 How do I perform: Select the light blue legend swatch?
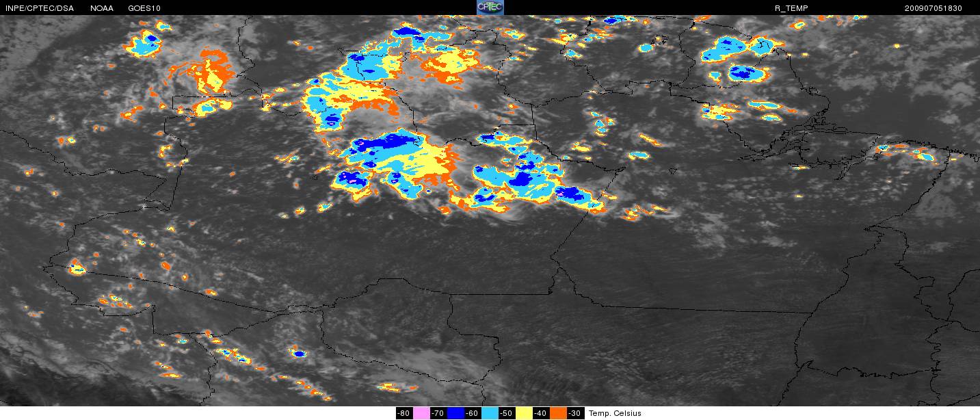coord(490,413)
